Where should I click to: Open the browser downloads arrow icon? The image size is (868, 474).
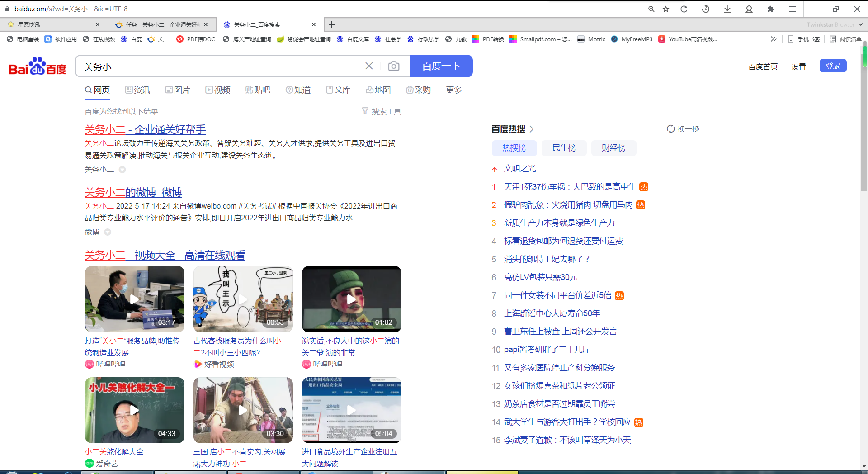(727, 9)
